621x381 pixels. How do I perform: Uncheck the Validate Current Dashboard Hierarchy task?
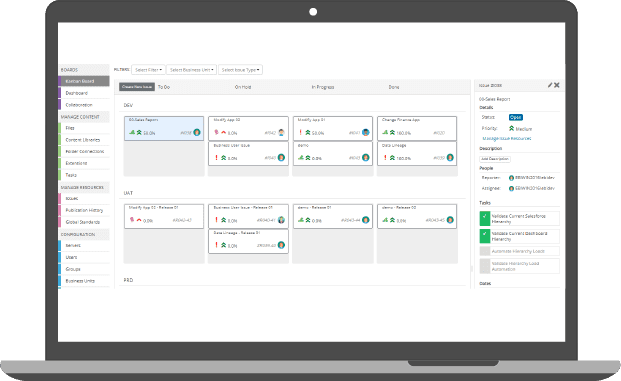tap(485, 236)
